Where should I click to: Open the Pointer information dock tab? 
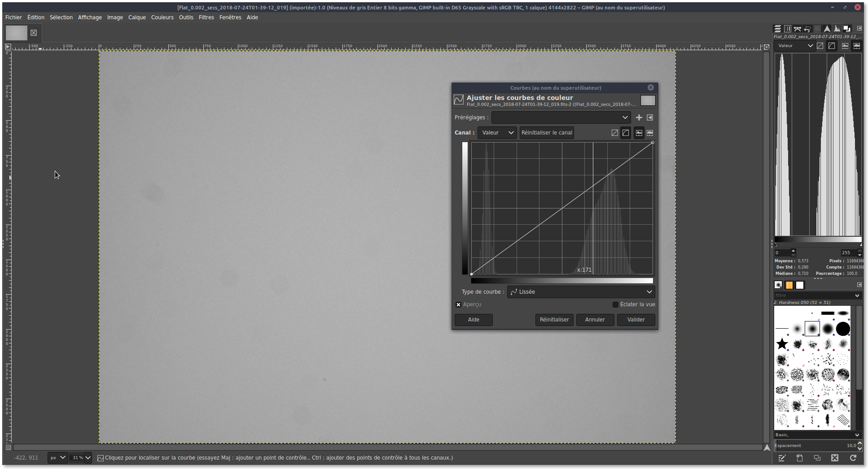point(827,29)
